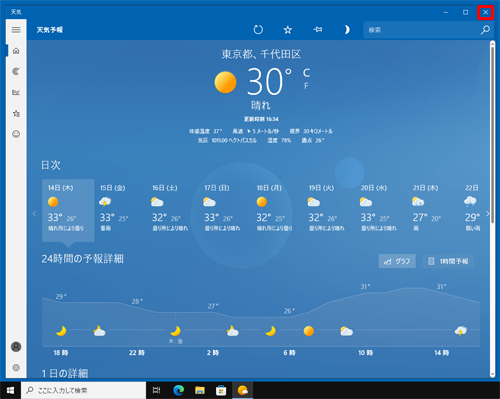Toggle dark mode with moon icon
The height and width of the screenshot is (399, 500).
(x=347, y=30)
